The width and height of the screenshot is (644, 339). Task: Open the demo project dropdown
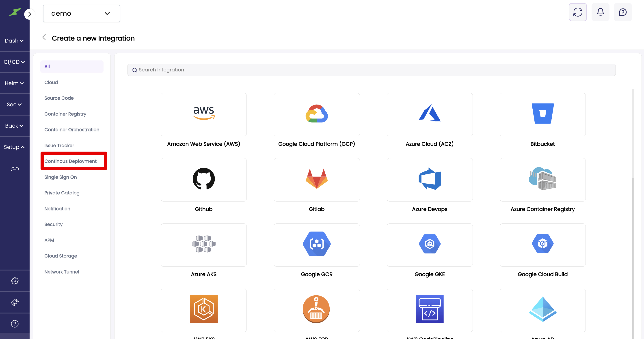point(81,13)
